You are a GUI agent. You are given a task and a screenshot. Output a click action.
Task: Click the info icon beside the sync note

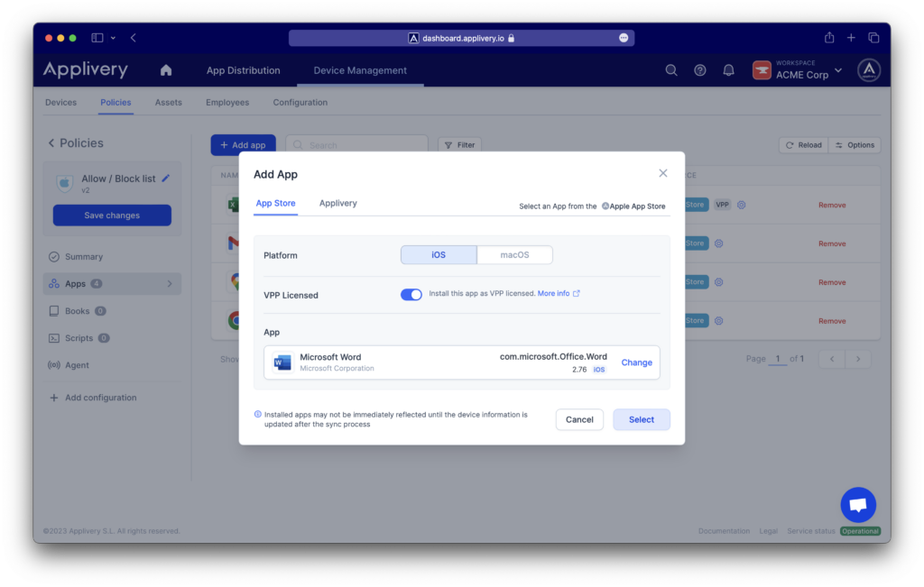[x=257, y=415]
